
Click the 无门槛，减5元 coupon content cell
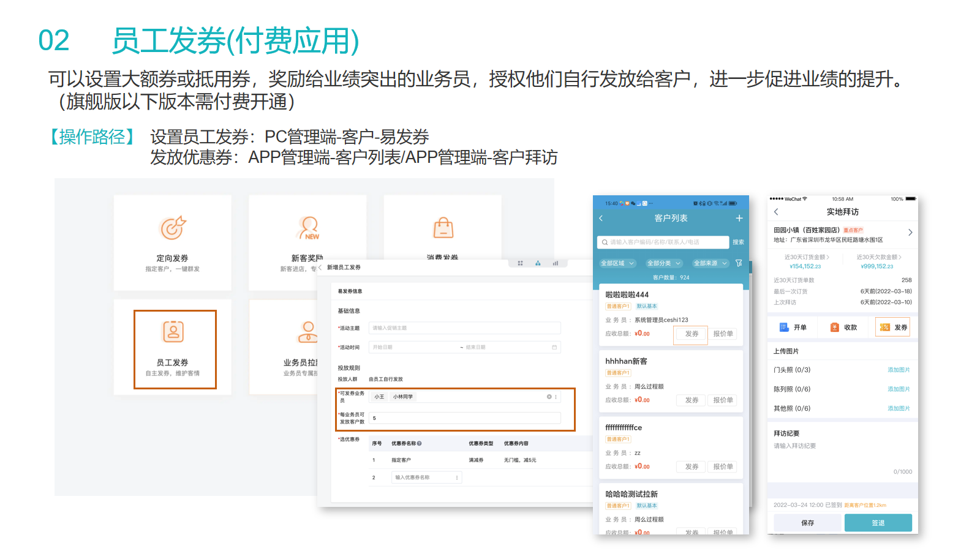[520, 460]
